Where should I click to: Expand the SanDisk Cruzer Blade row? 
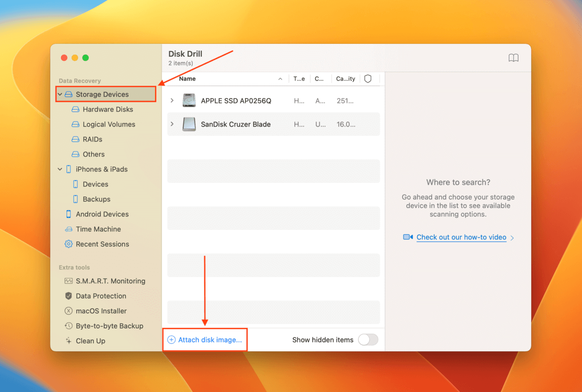coord(172,124)
